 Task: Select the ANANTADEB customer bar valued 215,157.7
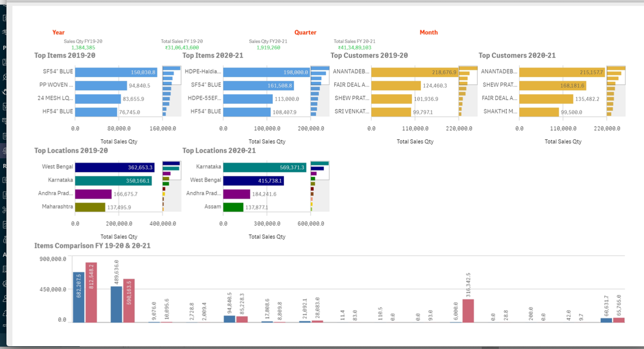click(562, 72)
